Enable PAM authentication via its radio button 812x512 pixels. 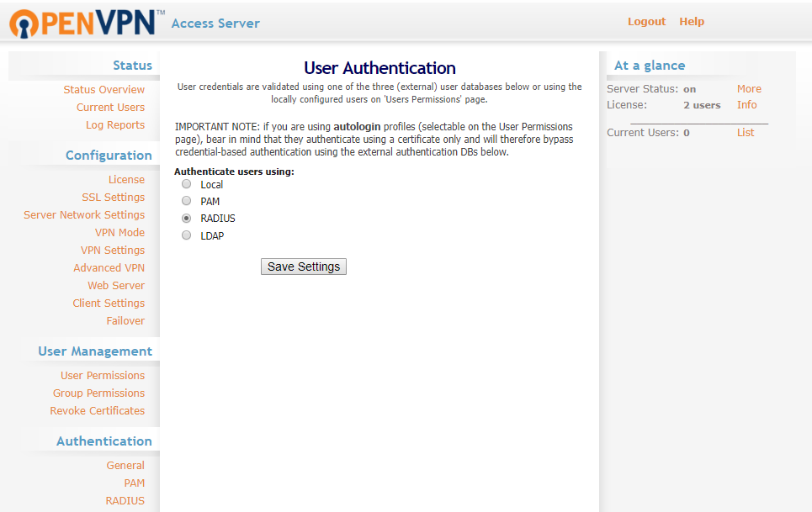[x=186, y=200]
